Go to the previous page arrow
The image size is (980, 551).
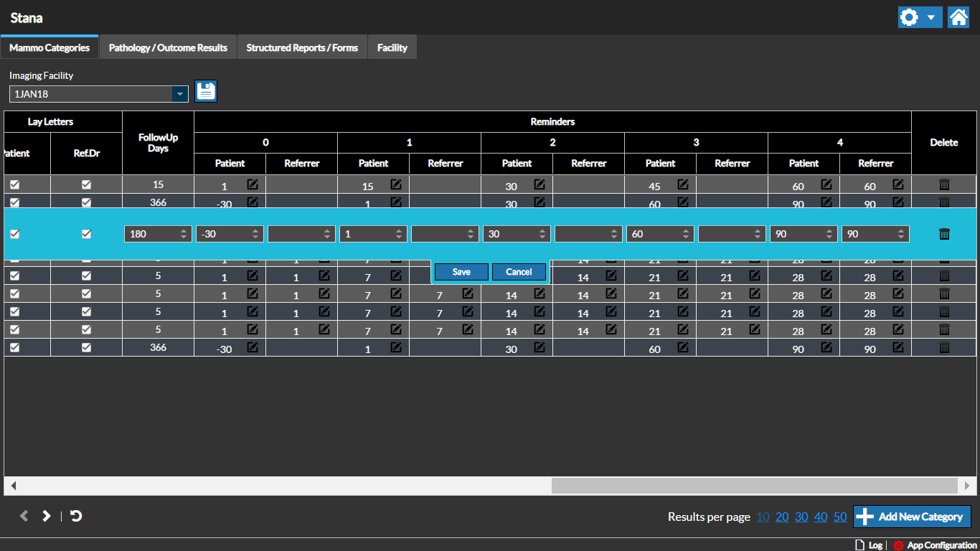click(x=24, y=516)
